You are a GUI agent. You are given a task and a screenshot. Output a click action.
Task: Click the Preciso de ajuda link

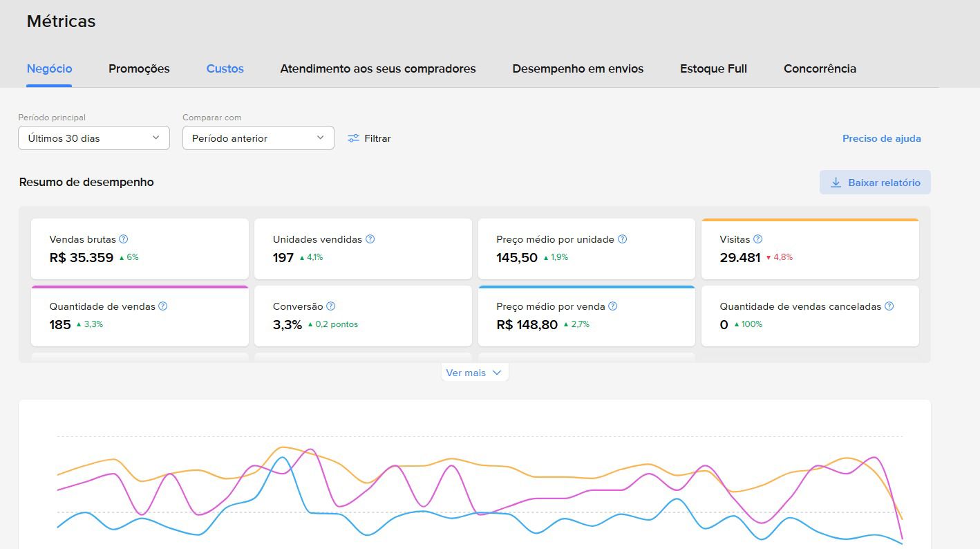click(881, 138)
